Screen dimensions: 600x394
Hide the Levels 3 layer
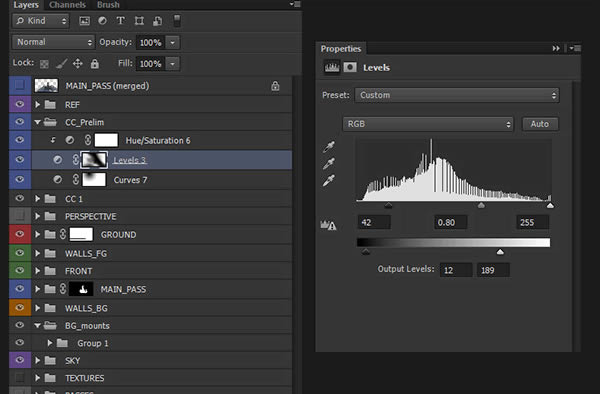20,160
